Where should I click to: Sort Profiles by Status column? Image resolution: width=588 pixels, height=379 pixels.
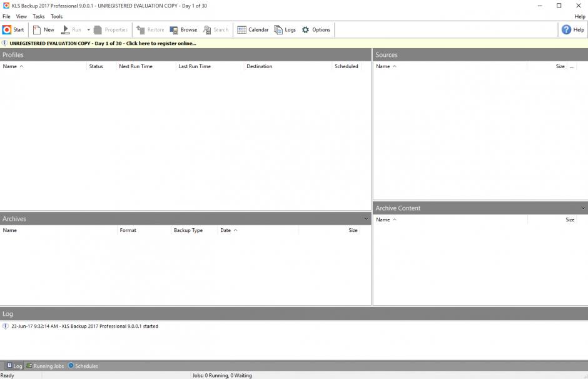click(x=101, y=66)
